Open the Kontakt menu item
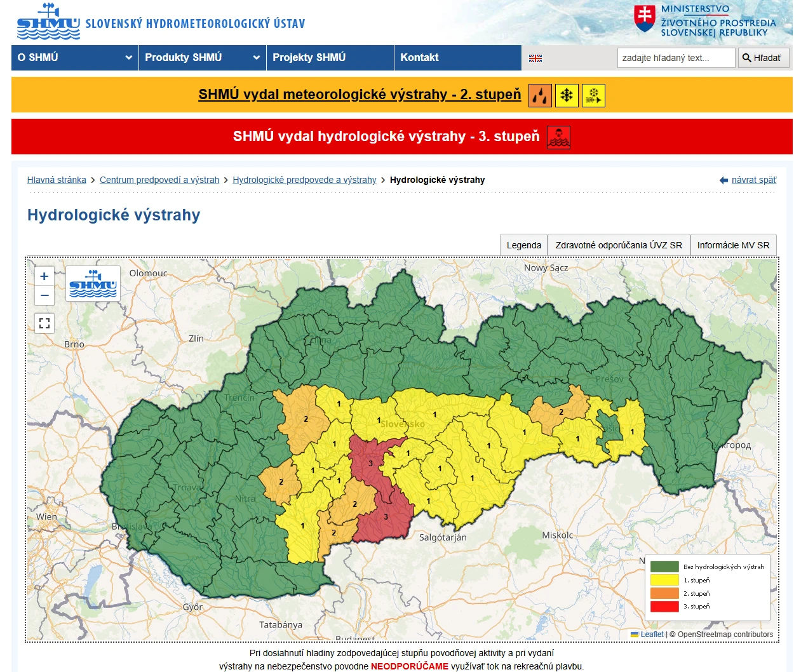Viewport: 794px width, 672px height. (419, 58)
